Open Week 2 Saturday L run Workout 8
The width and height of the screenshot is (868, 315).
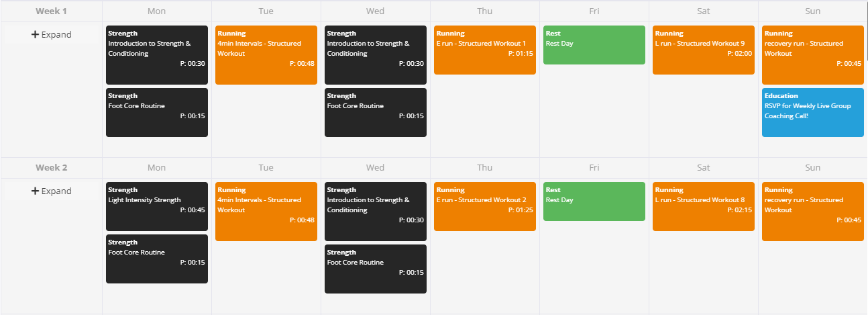coord(704,206)
